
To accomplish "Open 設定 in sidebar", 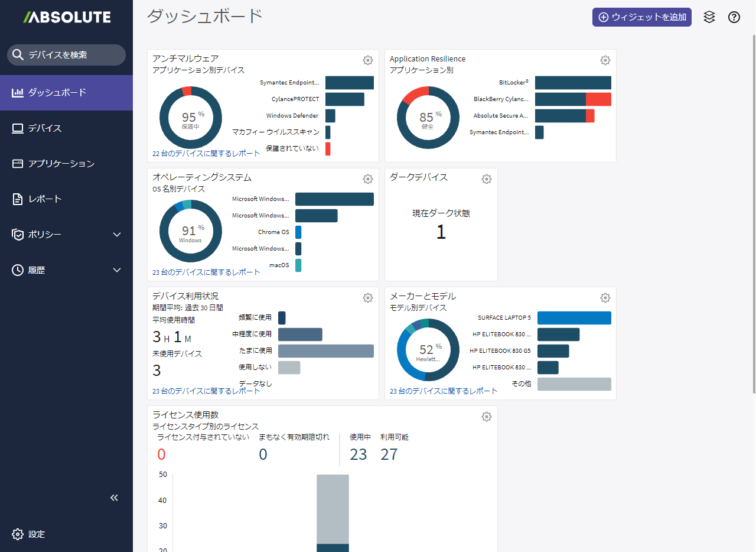I will coord(66,534).
